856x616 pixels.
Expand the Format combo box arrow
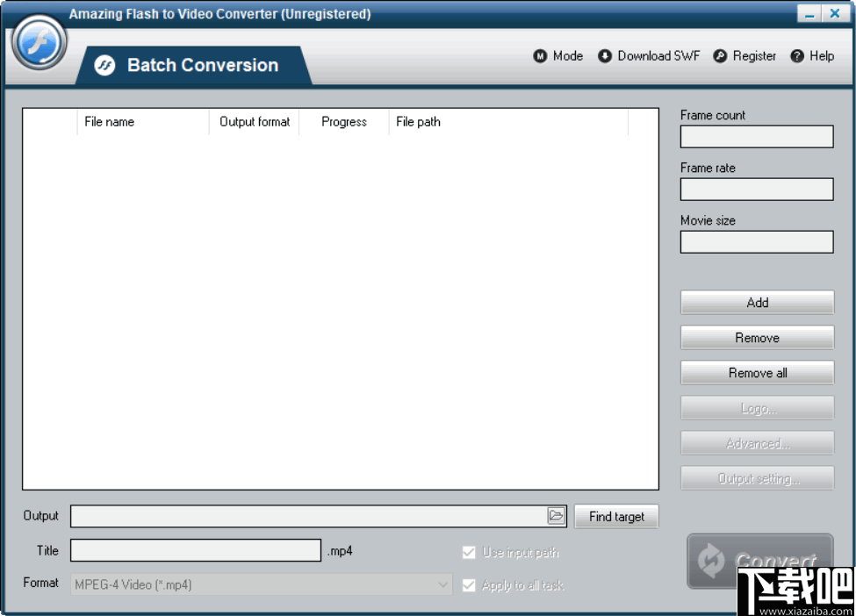pos(442,584)
